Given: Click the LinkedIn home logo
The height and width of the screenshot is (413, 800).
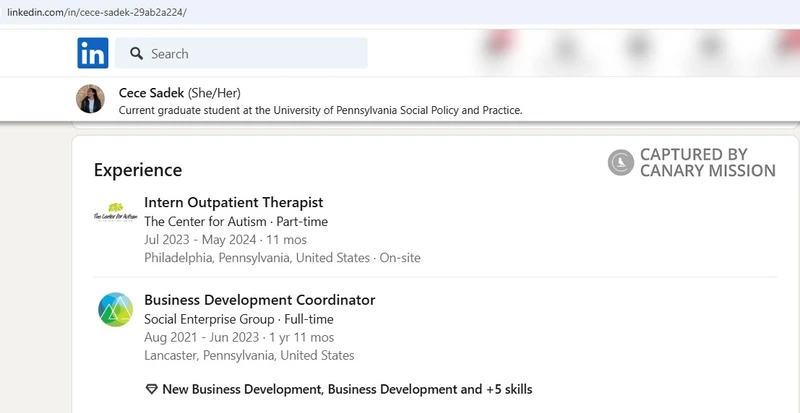Looking at the screenshot, I should (x=93, y=53).
